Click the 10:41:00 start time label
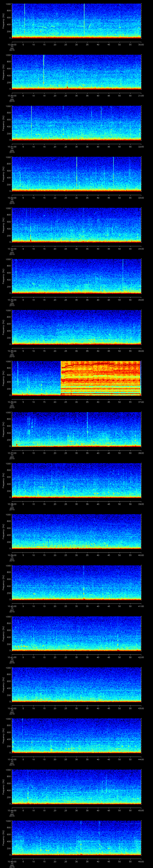The width and height of the screenshot is (153, 868). coord(12,657)
